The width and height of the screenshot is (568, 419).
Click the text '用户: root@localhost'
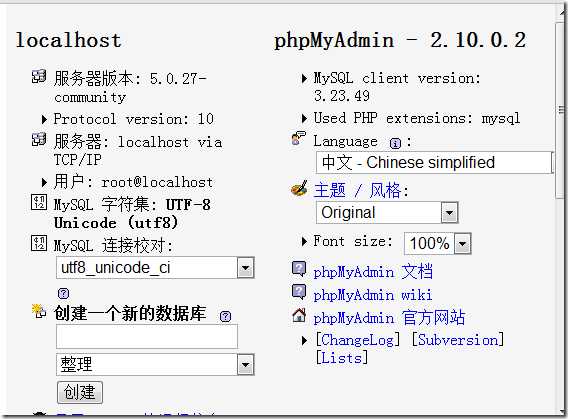[133, 182]
